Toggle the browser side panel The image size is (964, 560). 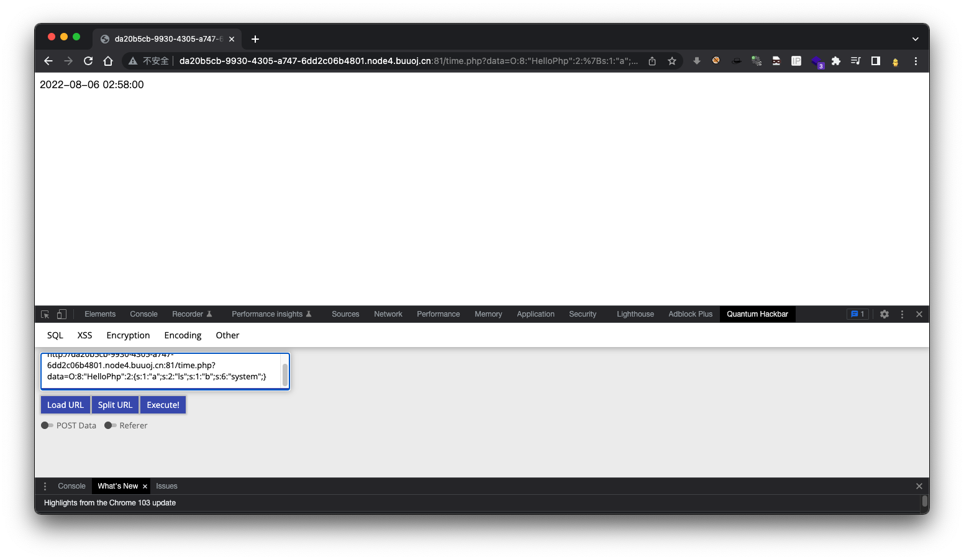[876, 61]
